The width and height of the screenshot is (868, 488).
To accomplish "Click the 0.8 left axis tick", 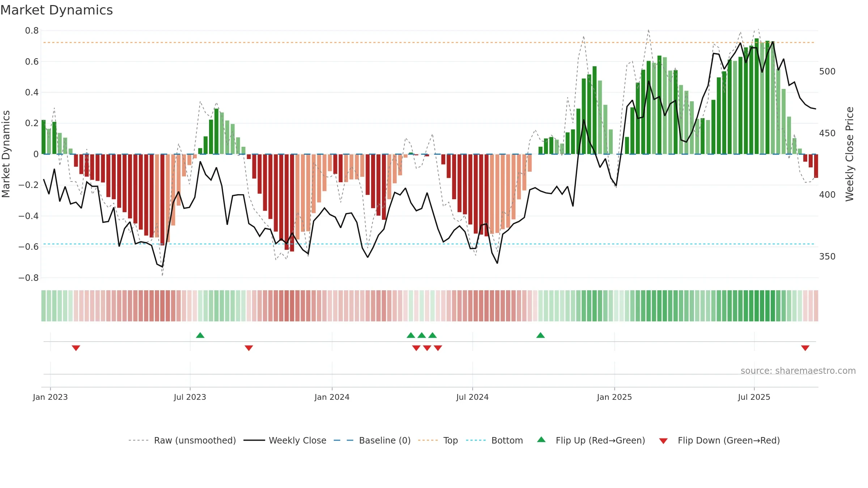I will [x=32, y=31].
